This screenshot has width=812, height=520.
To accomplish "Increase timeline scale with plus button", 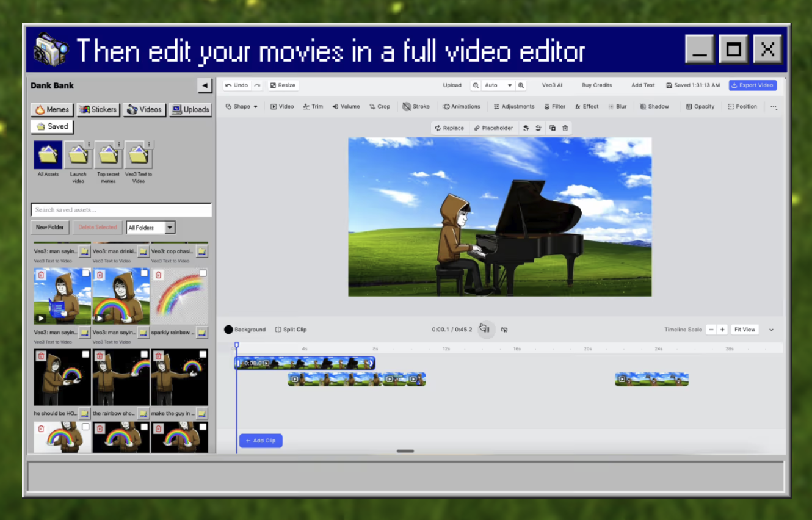I will pyautogui.click(x=722, y=330).
